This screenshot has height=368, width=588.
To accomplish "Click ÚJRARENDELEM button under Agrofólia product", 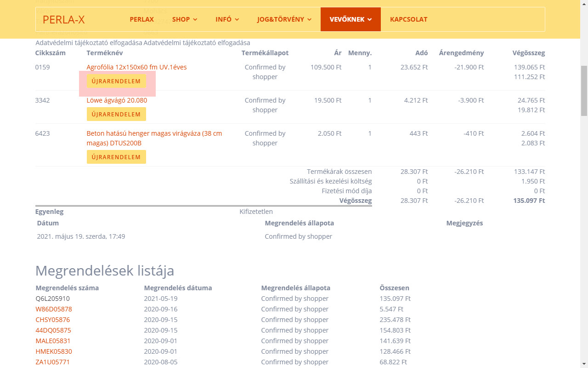I will 116,81.
